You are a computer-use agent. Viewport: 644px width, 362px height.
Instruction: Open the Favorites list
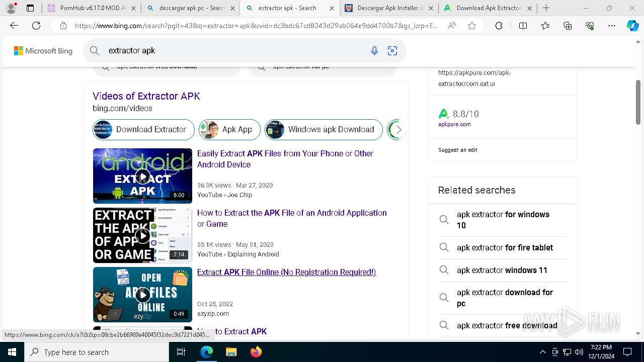tap(545, 26)
